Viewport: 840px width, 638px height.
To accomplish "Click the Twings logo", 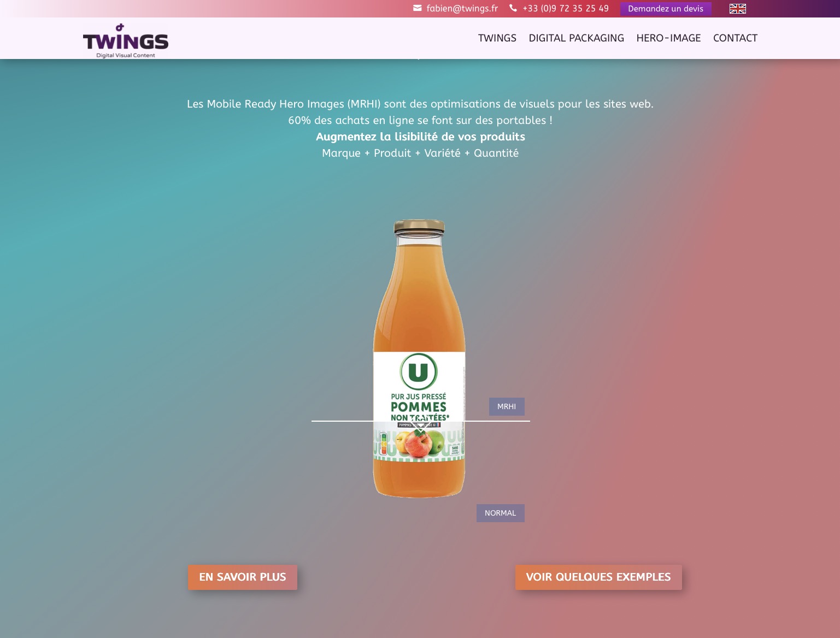I will click(x=126, y=40).
